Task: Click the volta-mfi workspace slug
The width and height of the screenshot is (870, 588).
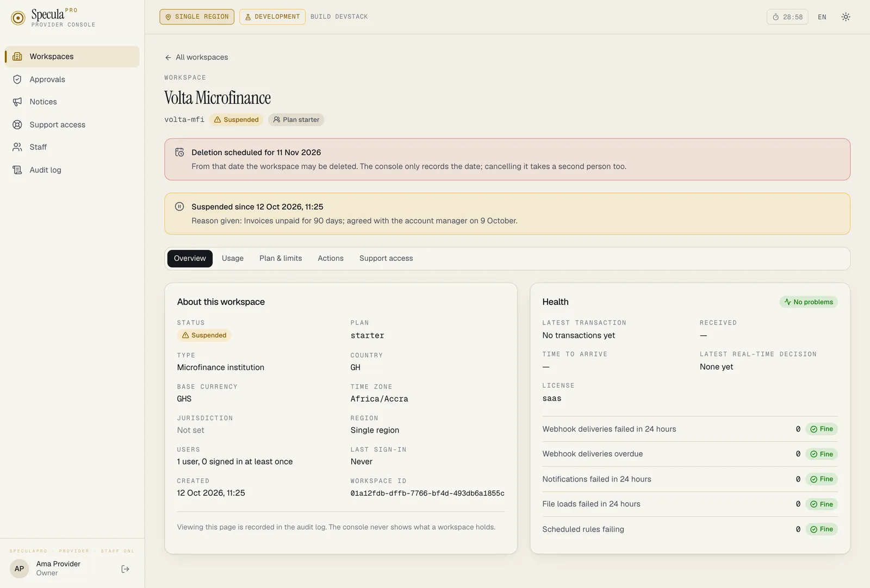Action: [x=184, y=120]
